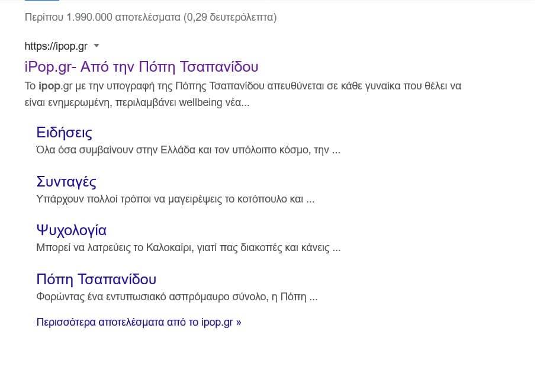537x392 pixels.
Task: Click the snippet line starting with Το ipop.gr με την υπογραφή
Action: (x=243, y=86)
